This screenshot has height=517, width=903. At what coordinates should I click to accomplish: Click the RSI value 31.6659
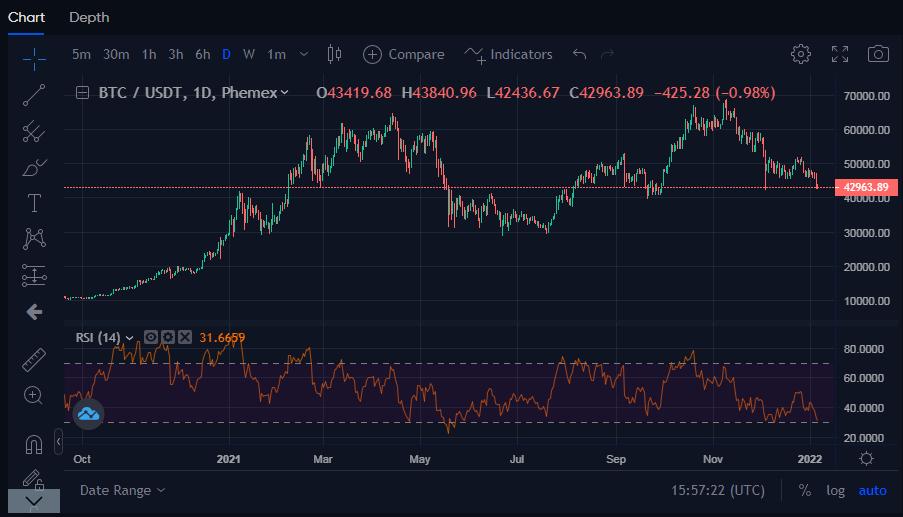click(x=222, y=338)
